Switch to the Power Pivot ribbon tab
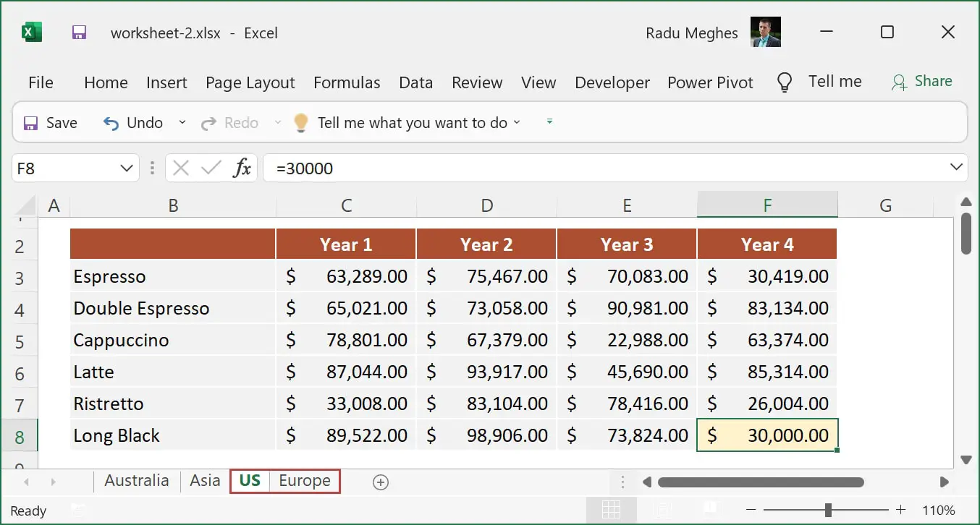Viewport: 980px width, 525px height. point(710,82)
